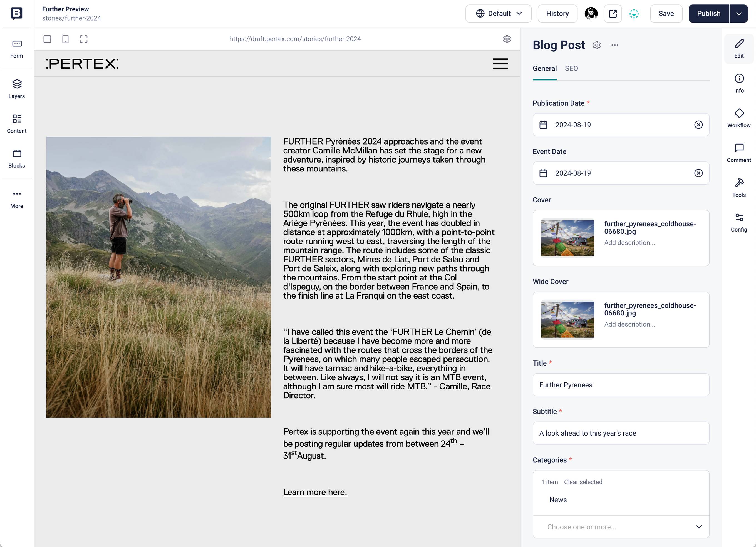The image size is (756, 547).
Task: Expand the Publish options arrow
Action: (739, 13)
